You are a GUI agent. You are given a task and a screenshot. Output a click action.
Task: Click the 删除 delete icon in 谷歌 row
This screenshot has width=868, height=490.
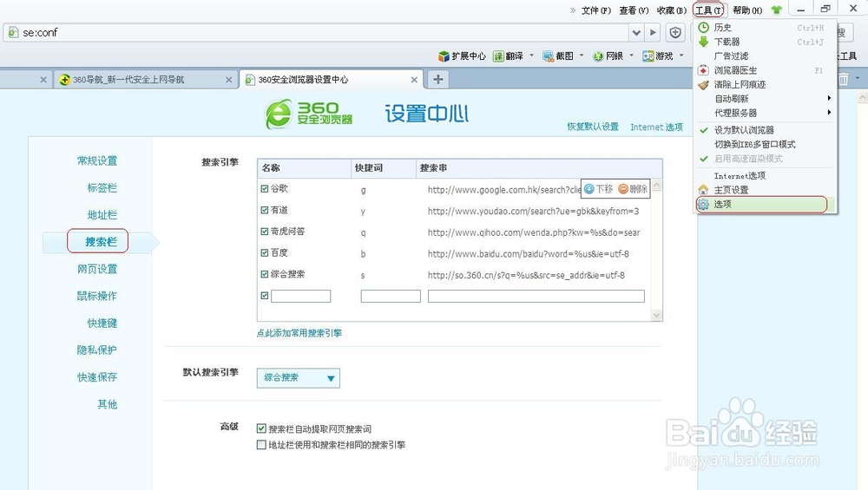[x=622, y=188]
